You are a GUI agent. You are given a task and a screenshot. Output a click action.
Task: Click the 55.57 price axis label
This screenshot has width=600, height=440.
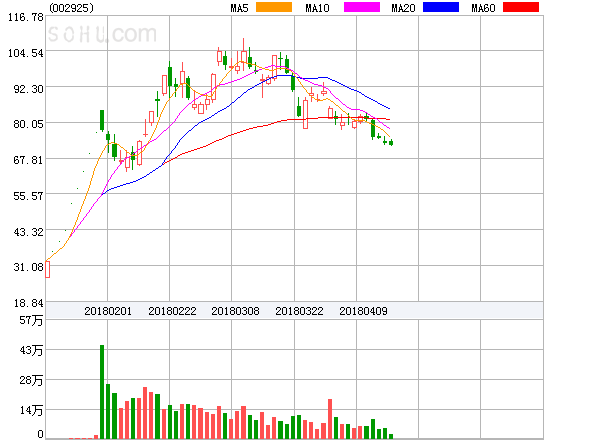point(28,196)
